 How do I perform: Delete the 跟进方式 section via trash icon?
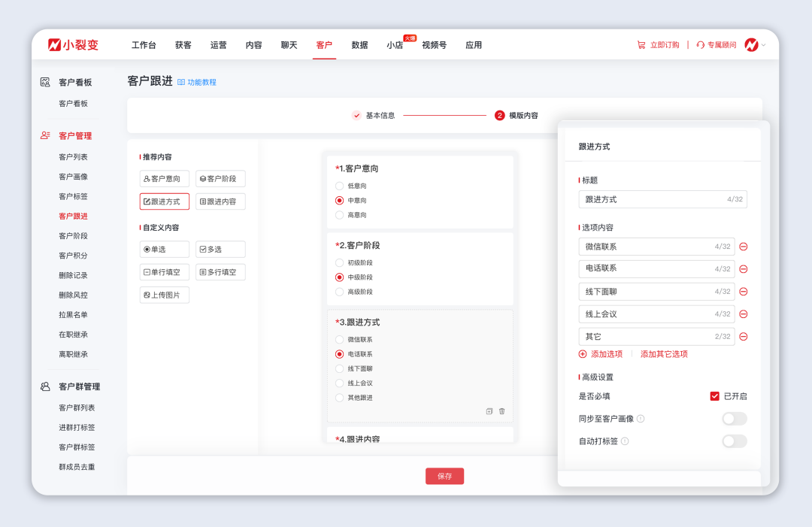501,411
